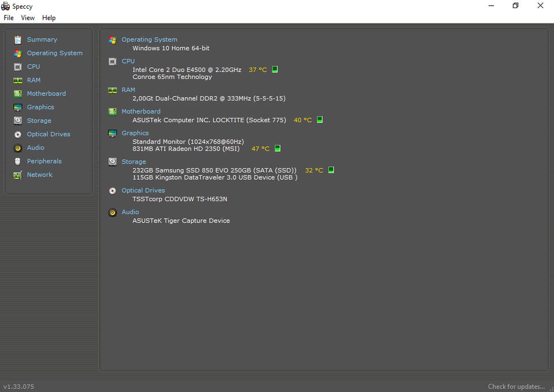Viewport: 554px width, 392px height.
Task: Click the Storage icon in main panel
Action: coord(113,161)
